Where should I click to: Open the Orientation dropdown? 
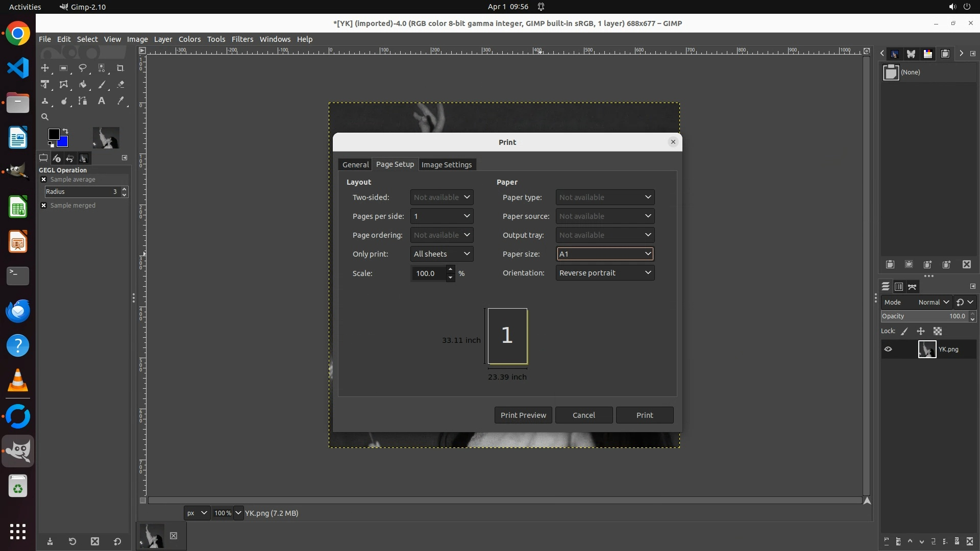605,273
